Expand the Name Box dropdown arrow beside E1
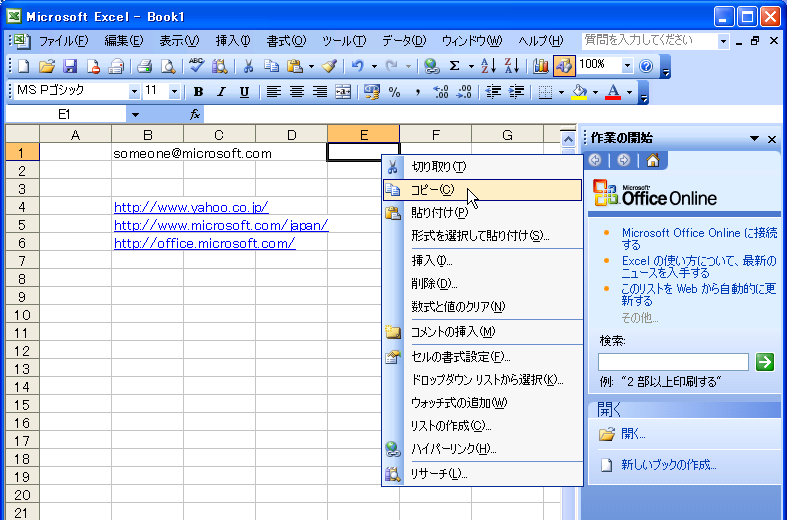787x520 pixels. point(135,115)
